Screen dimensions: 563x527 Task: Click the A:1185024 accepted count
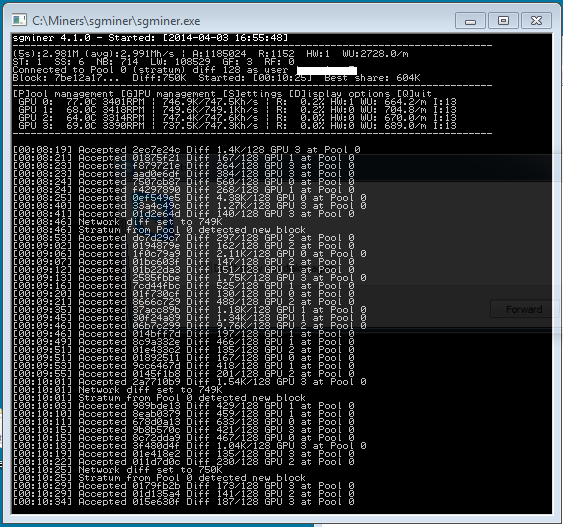219,53
